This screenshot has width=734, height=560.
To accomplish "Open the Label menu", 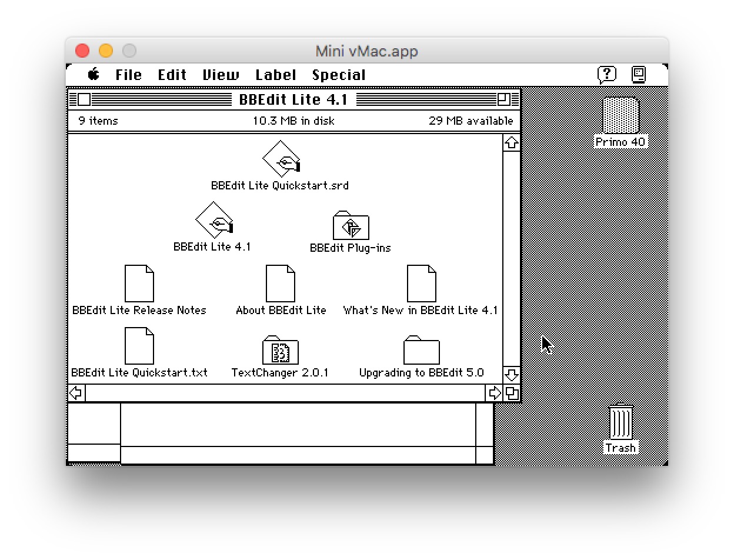I will pos(276,75).
